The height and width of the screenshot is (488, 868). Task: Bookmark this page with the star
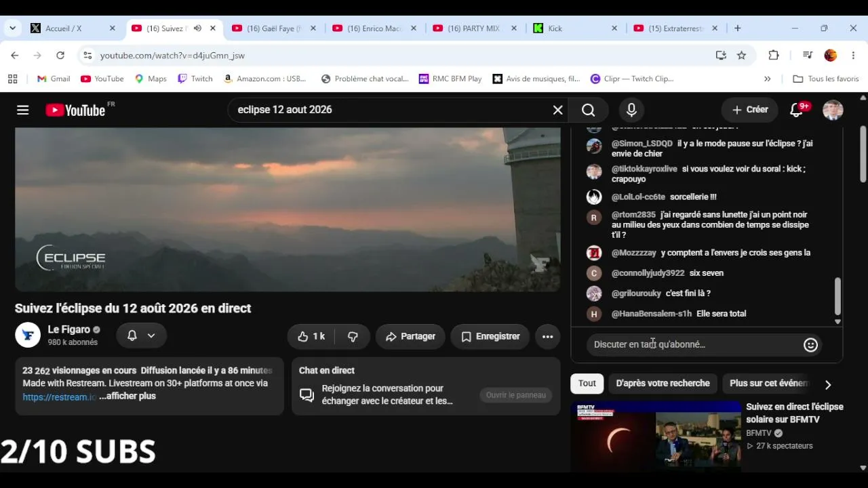point(742,56)
